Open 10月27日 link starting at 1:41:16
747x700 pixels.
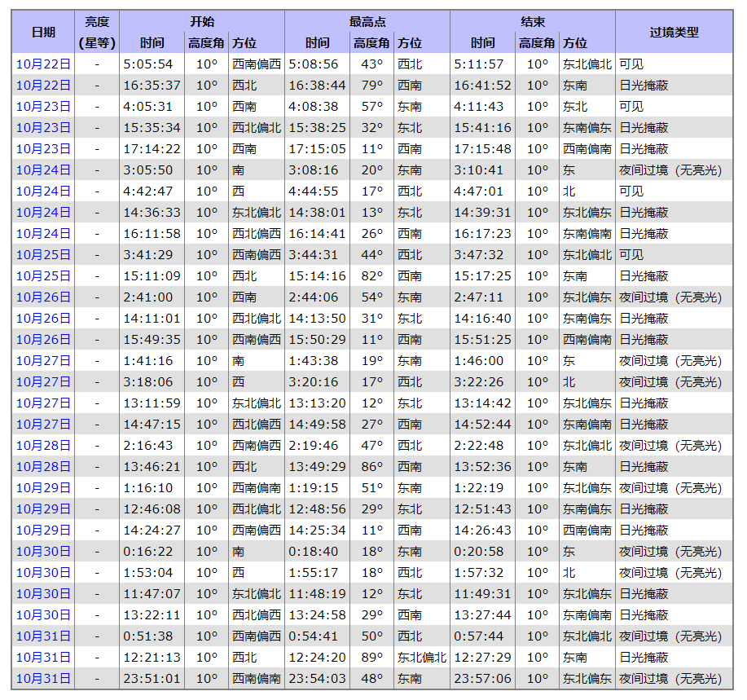click(x=43, y=360)
